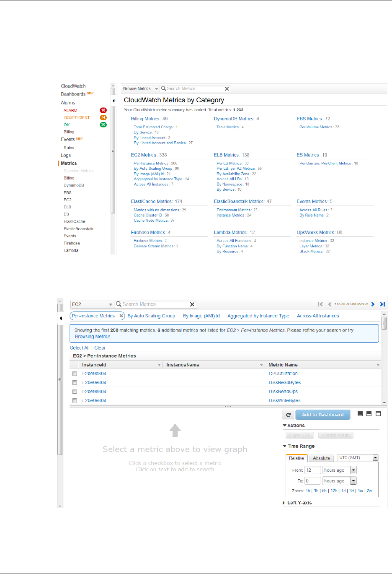Open the InstanceName column filter arrow
This screenshot has width=392, height=574.
tap(261, 365)
